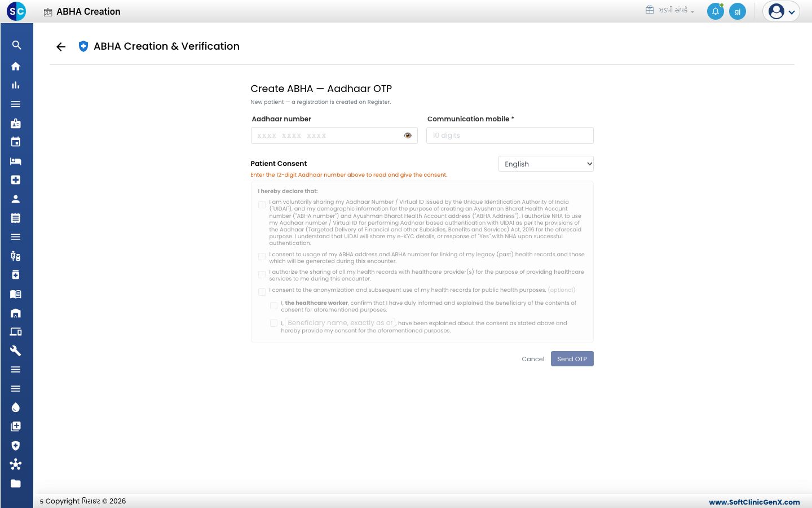Click the store building icon in the sidebar
Viewport: 812px width, 508px height.
(16, 313)
